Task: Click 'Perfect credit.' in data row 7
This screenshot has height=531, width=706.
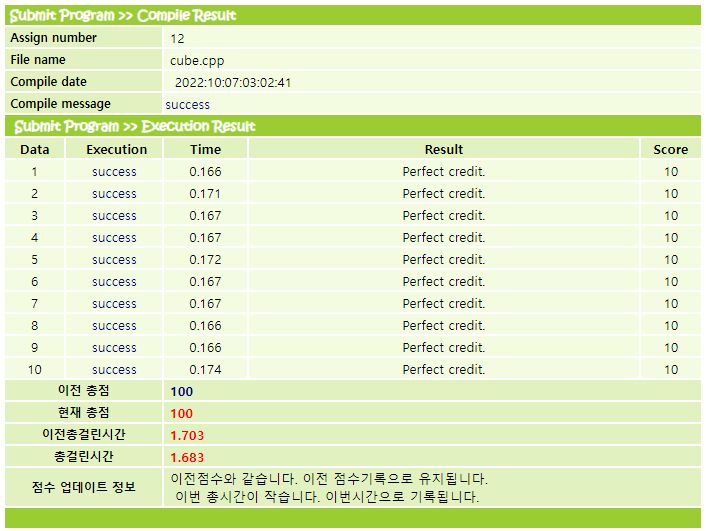Action: [444, 304]
